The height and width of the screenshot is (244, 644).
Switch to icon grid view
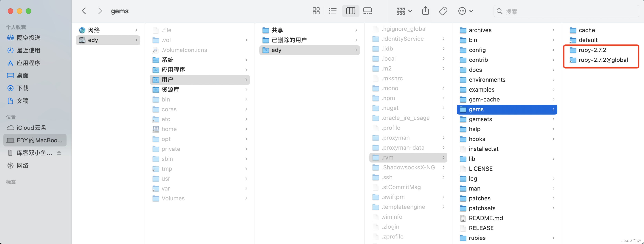316,11
